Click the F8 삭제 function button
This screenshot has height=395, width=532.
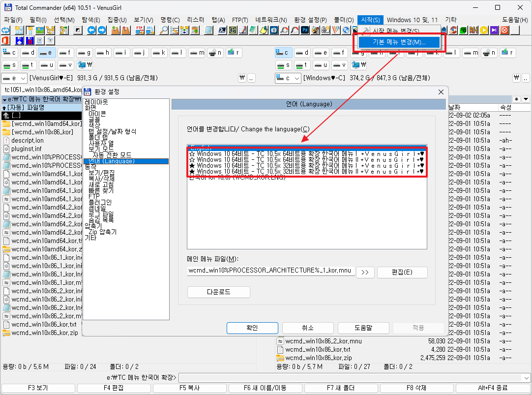click(416, 388)
